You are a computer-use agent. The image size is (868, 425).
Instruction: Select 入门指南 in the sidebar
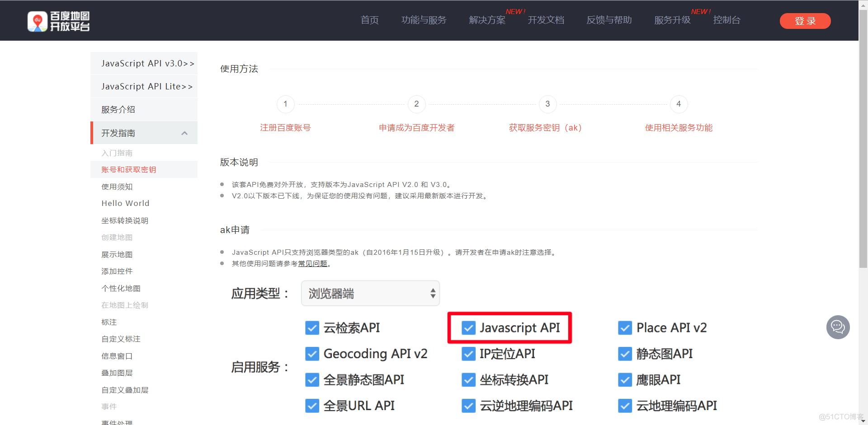(117, 153)
